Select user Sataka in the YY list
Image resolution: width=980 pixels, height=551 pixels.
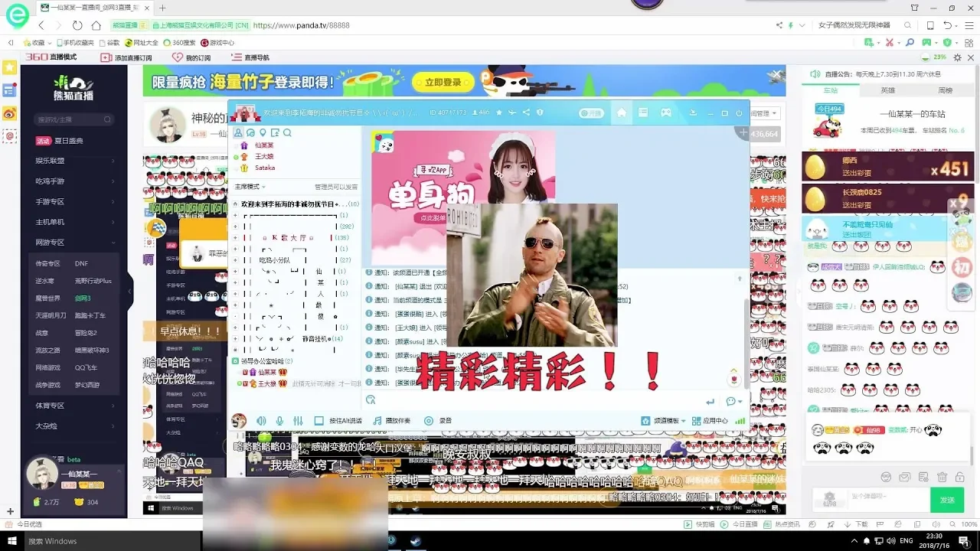coord(265,168)
